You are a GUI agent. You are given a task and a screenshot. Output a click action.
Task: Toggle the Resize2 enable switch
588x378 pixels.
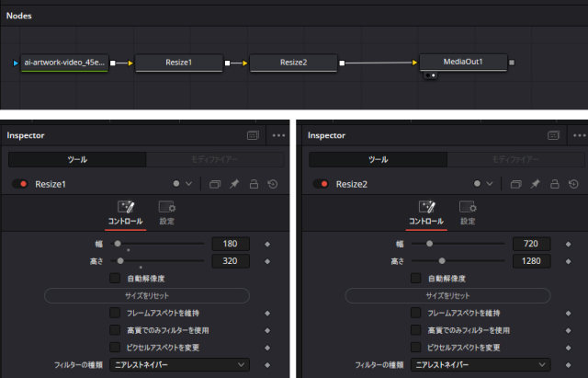[321, 184]
